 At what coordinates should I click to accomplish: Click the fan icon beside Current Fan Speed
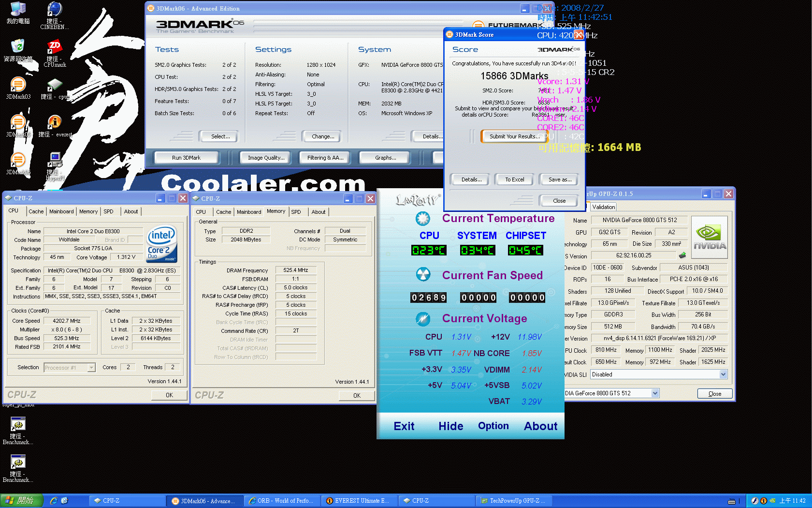(x=423, y=275)
